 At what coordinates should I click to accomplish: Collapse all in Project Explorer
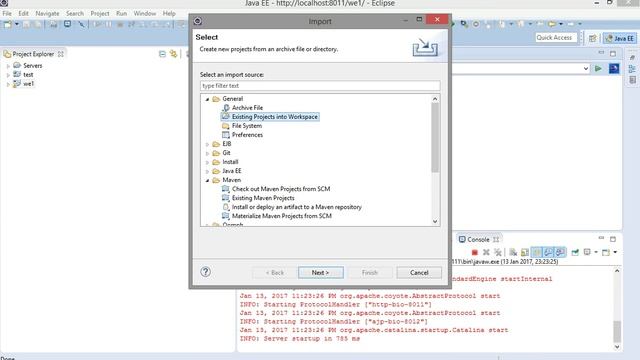point(162,54)
